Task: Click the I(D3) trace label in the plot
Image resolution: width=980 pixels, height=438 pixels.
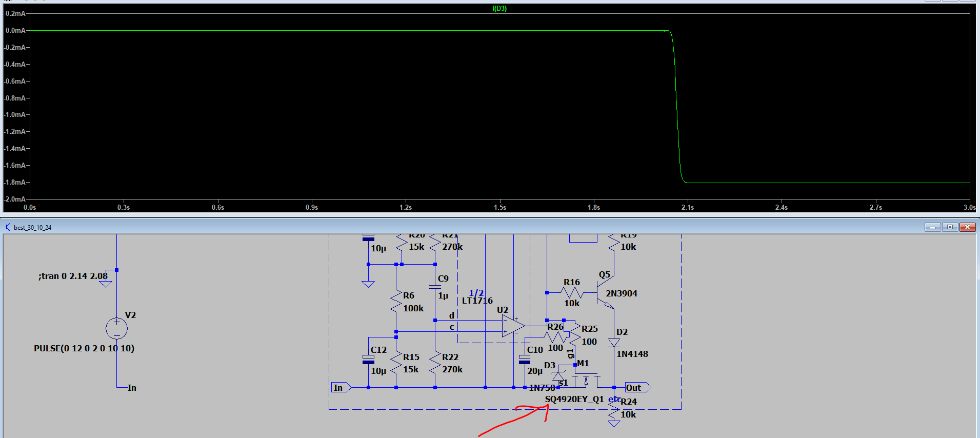Action: tap(499, 8)
